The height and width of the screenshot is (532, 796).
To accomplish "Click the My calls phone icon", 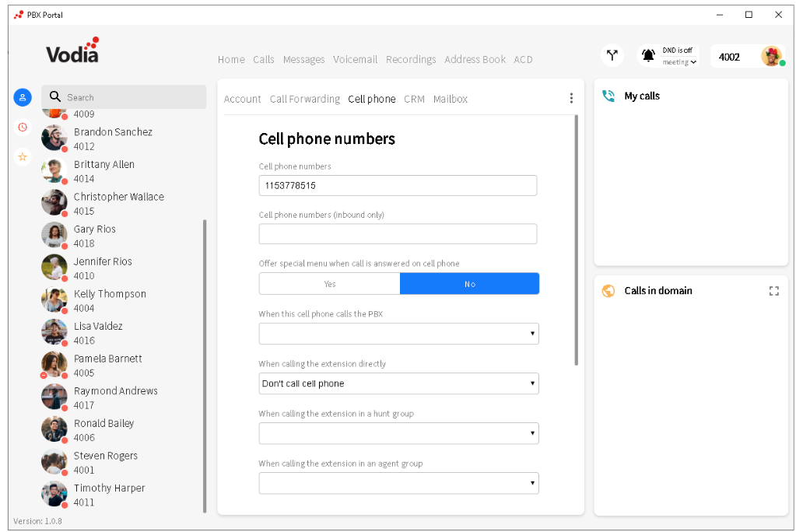I will pyautogui.click(x=608, y=96).
